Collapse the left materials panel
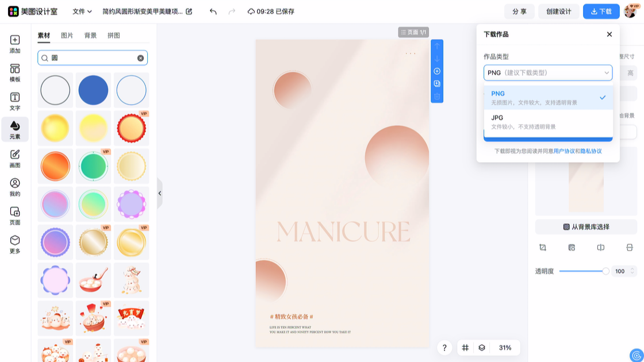The width and height of the screenshot is (644, 362). click(x=160, y=194)
